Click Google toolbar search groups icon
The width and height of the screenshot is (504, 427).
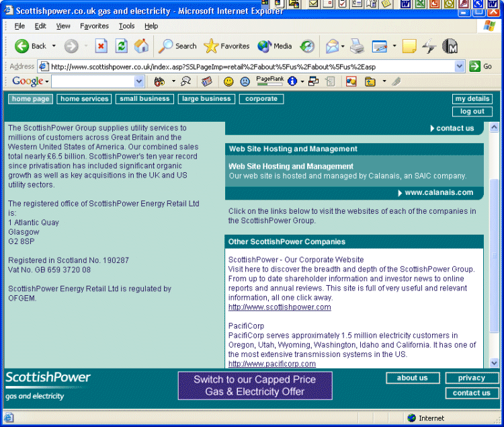(x=185, y=81)
